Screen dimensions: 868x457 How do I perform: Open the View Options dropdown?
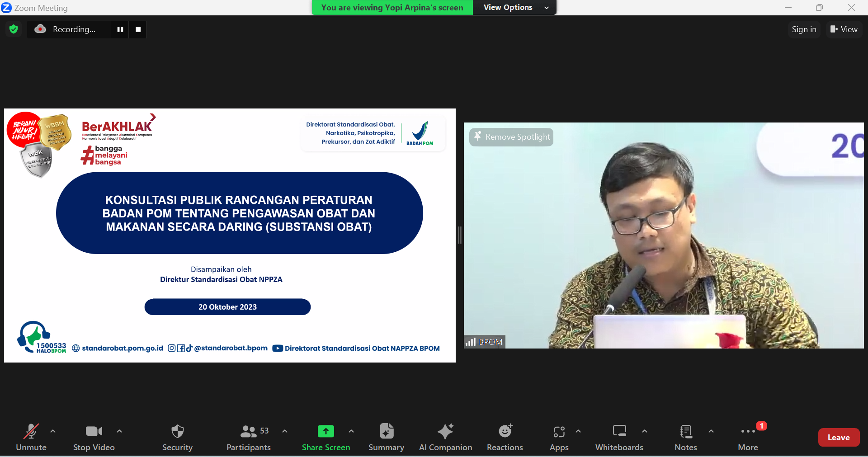click(x=514, y=7)
